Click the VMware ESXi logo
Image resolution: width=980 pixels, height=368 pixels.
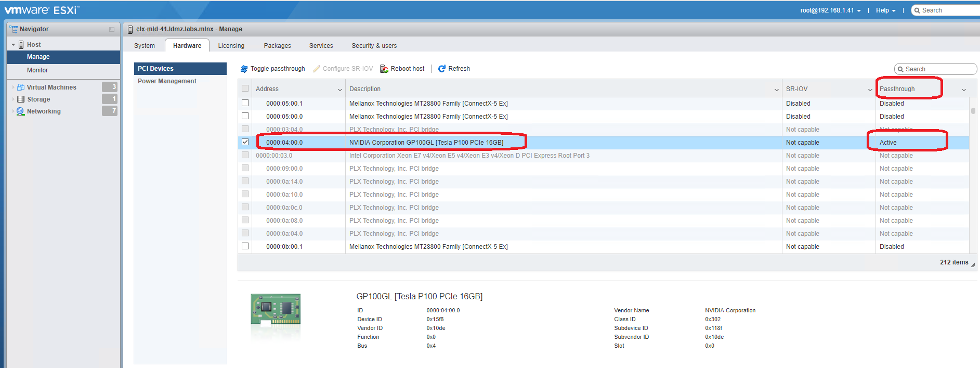click(42, 10)
